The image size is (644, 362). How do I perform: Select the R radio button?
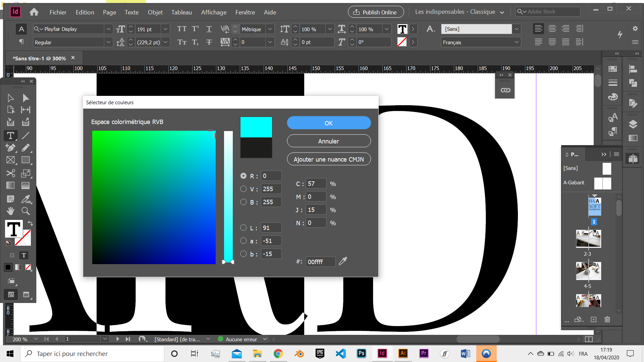point(243,176)
